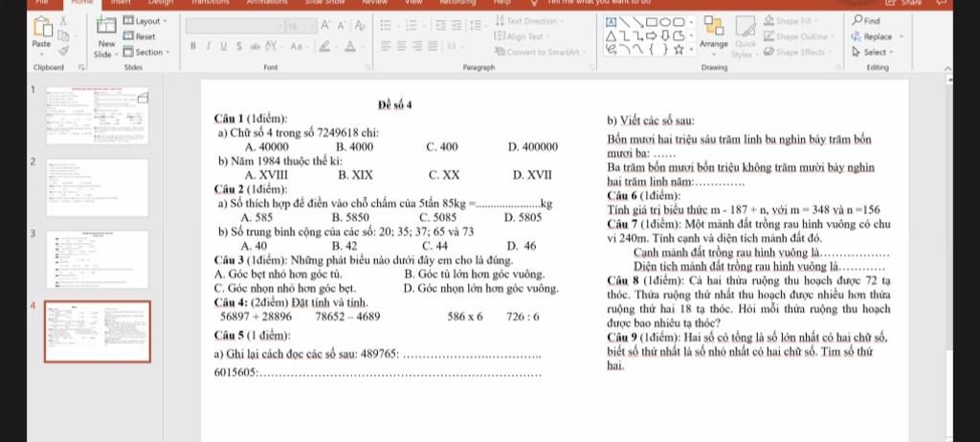980x442 pixels.
Task: Open Quick Styles gallery
Action: click(745, 36)
